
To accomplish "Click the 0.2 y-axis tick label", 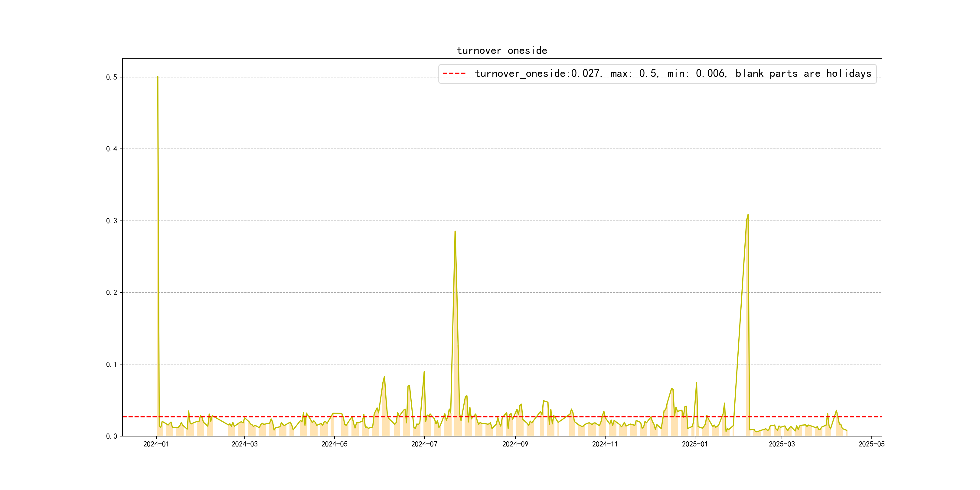I will (x=112, y=292).
